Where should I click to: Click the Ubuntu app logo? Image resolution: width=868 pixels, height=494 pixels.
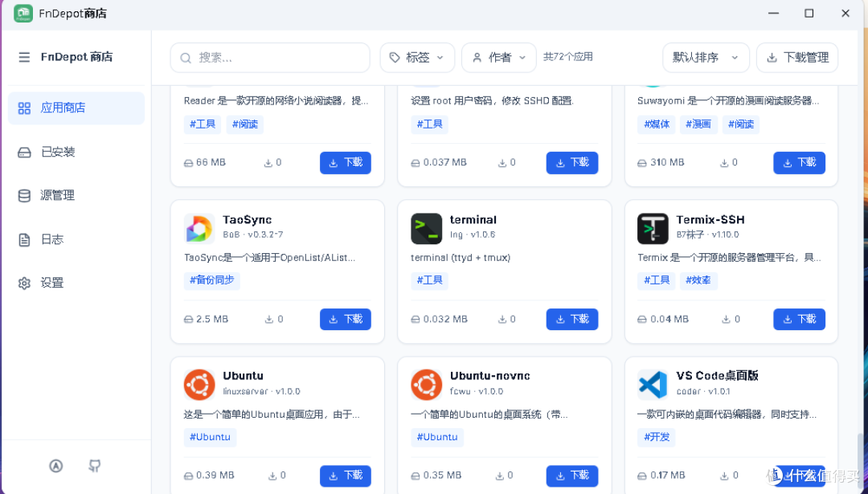tap(199, 385)
